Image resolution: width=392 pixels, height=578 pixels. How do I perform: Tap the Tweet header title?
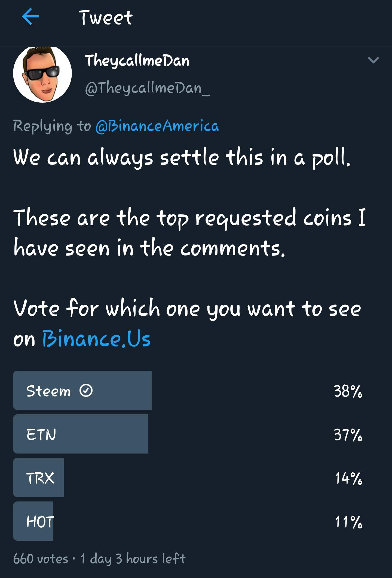point(106,18)
